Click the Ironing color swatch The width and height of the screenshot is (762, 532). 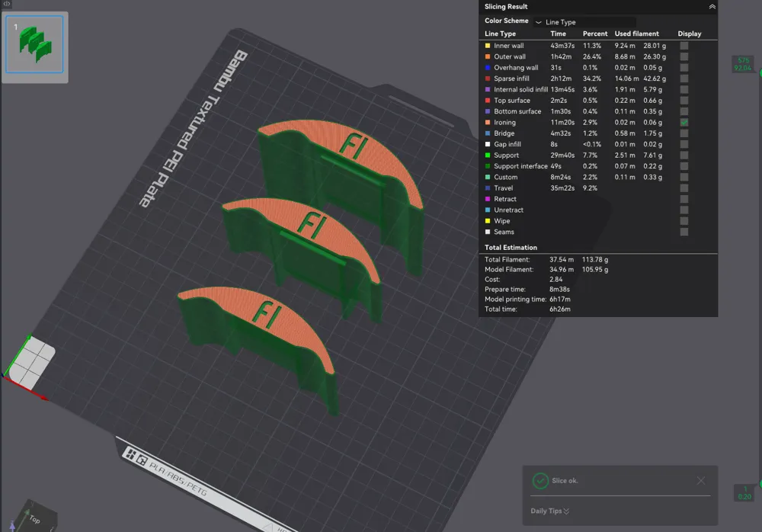(x=488, y=123)
